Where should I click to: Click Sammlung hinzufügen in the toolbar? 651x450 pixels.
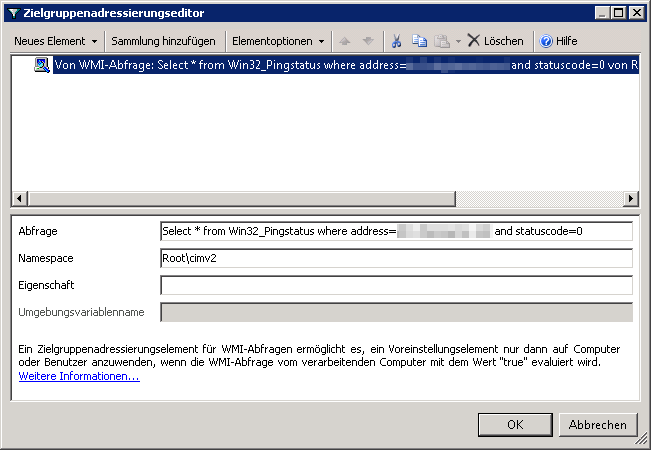coord(163,41)
